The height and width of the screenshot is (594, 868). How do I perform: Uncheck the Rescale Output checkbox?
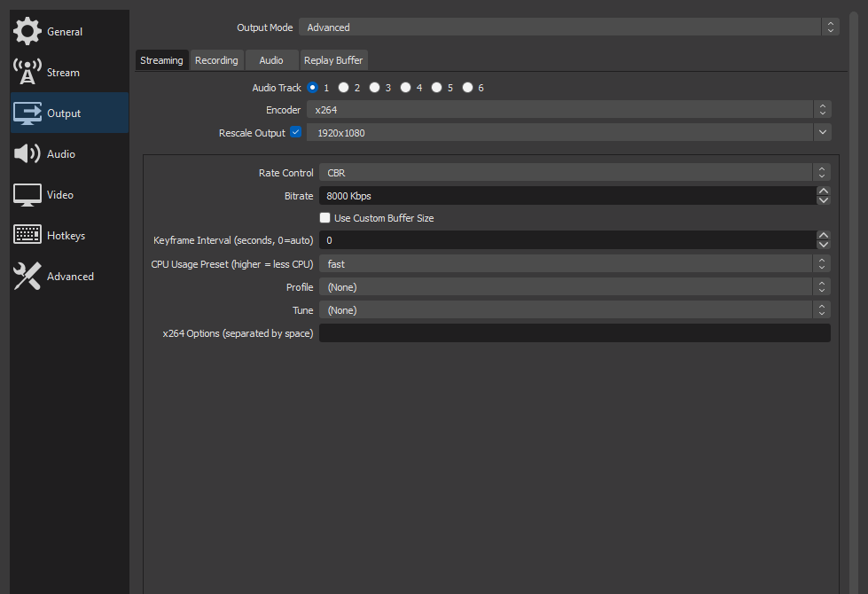[x=296, y=132]
